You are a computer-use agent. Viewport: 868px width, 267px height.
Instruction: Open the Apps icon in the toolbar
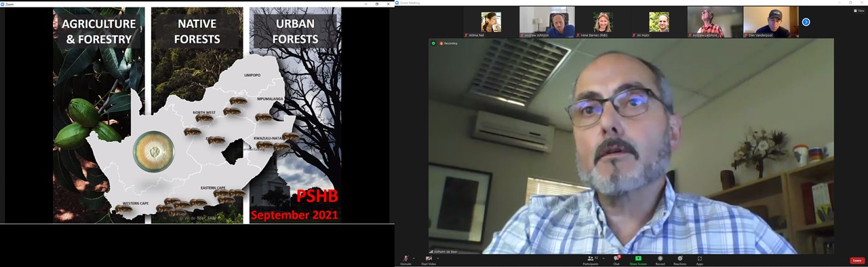(x=700, y=260)
